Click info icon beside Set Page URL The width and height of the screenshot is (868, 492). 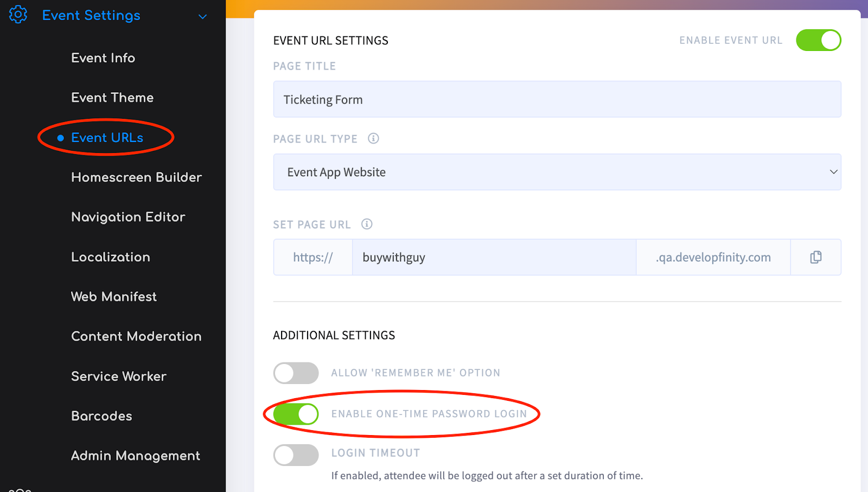[x=367, y=224]
